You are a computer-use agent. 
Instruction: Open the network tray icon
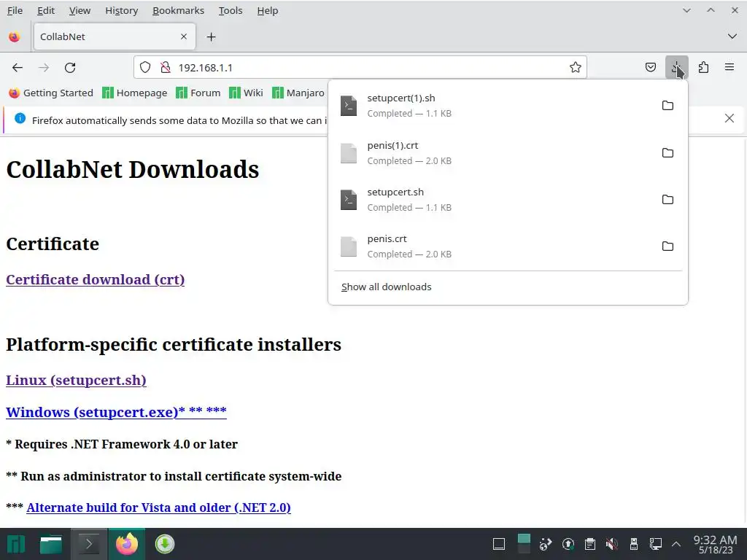656,544
